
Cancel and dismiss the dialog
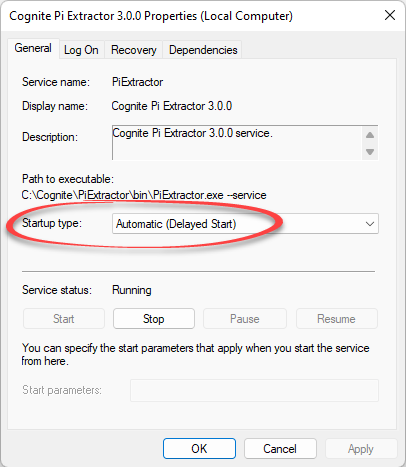280,449
